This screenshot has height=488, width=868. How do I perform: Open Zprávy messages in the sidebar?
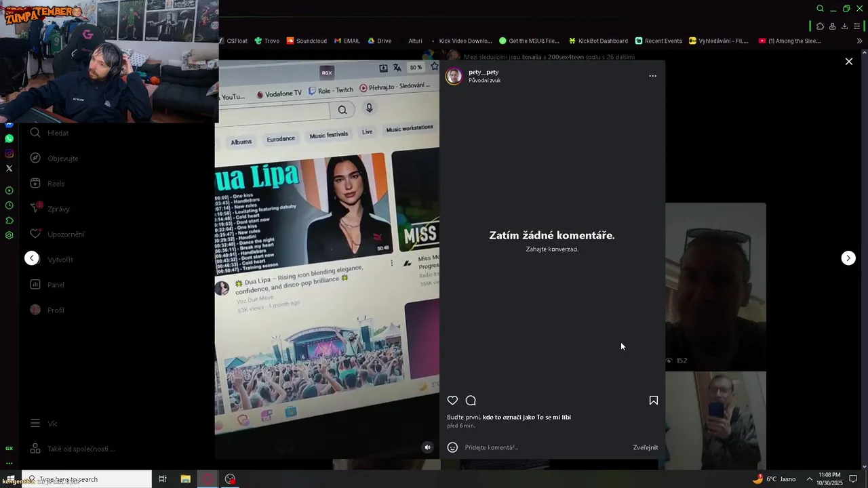point(50,209)
